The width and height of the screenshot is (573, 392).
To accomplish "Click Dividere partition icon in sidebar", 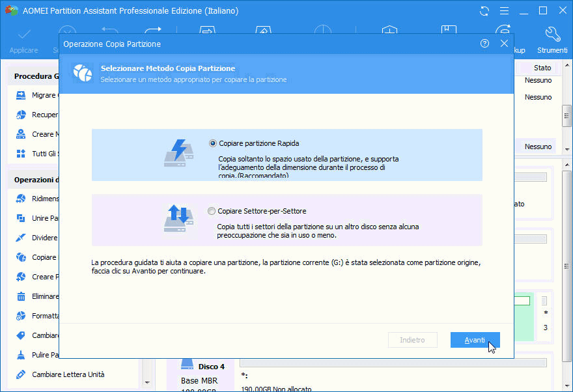I will [21, 238].
